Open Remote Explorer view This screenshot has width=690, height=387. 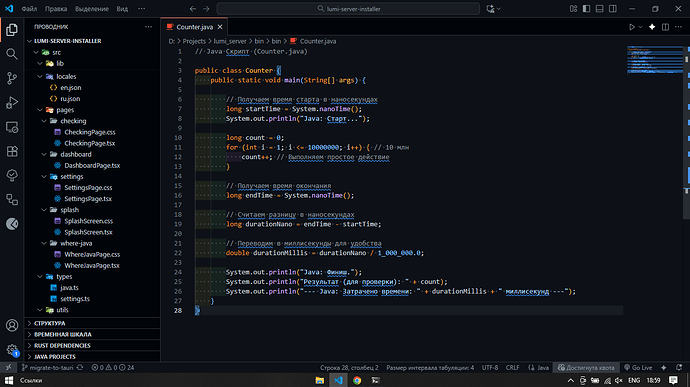pos(12,127)
